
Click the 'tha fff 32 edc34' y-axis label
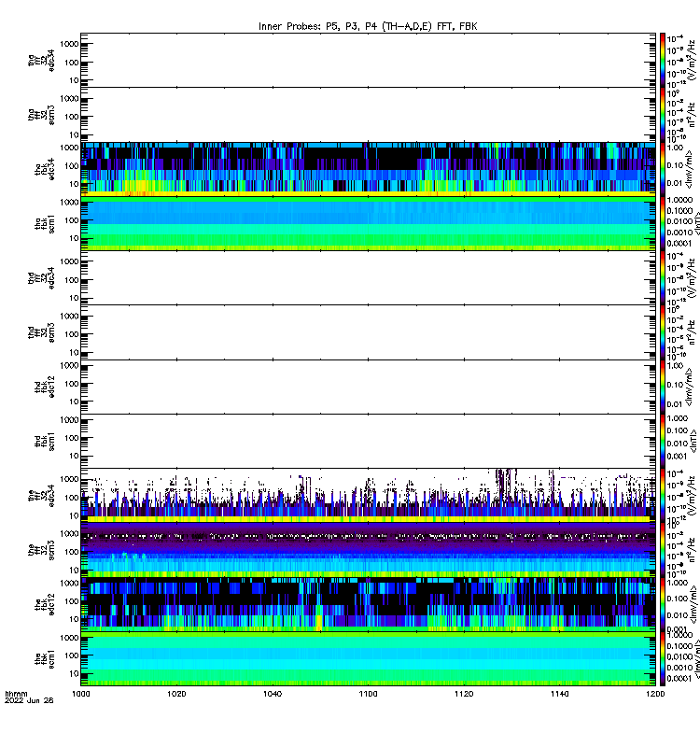tap(41, 61)
